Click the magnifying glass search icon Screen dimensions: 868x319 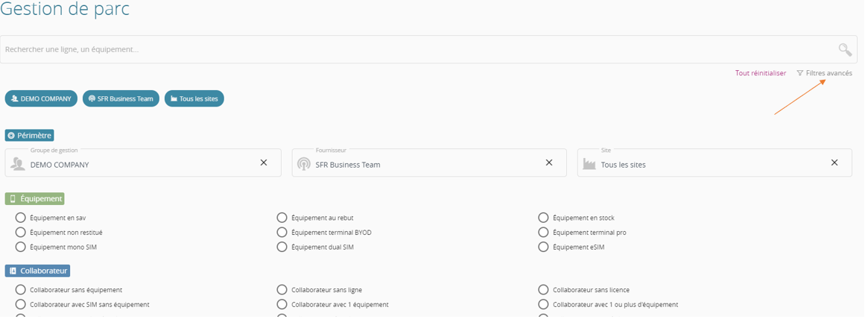[x=845, y=50]
